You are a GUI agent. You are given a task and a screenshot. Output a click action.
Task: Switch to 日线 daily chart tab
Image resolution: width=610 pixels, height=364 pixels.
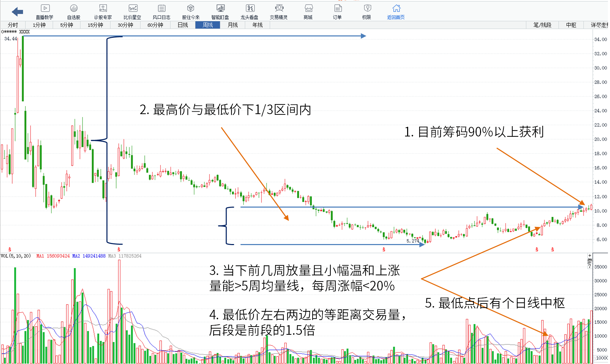(183, 25)
